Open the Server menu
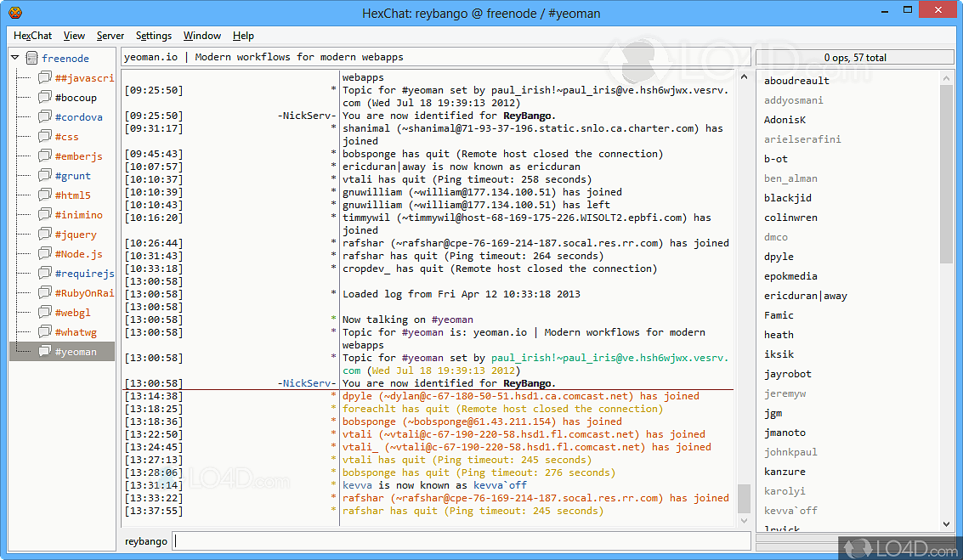The height and width of the screenshot is (560, 963). click(110, 36)
